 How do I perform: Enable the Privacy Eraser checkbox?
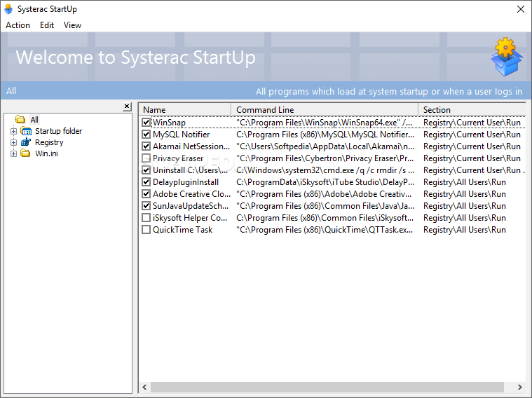146,158
